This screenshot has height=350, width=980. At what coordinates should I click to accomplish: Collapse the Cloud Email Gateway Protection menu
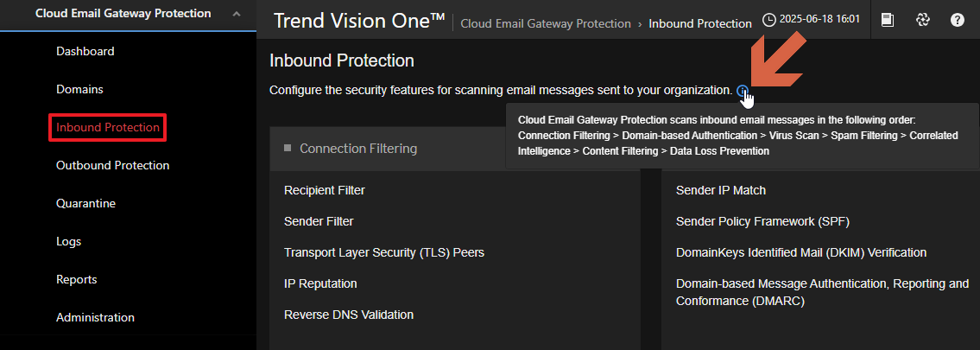click(237, 14)
